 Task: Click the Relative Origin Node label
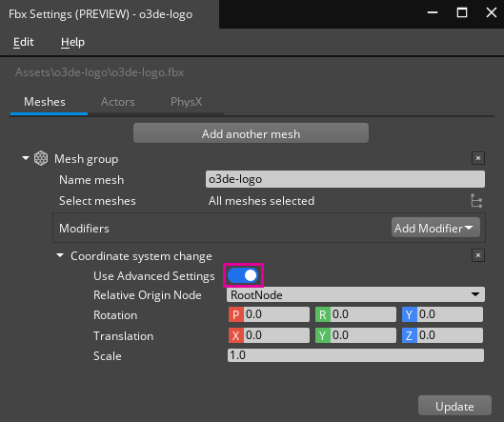148,295
